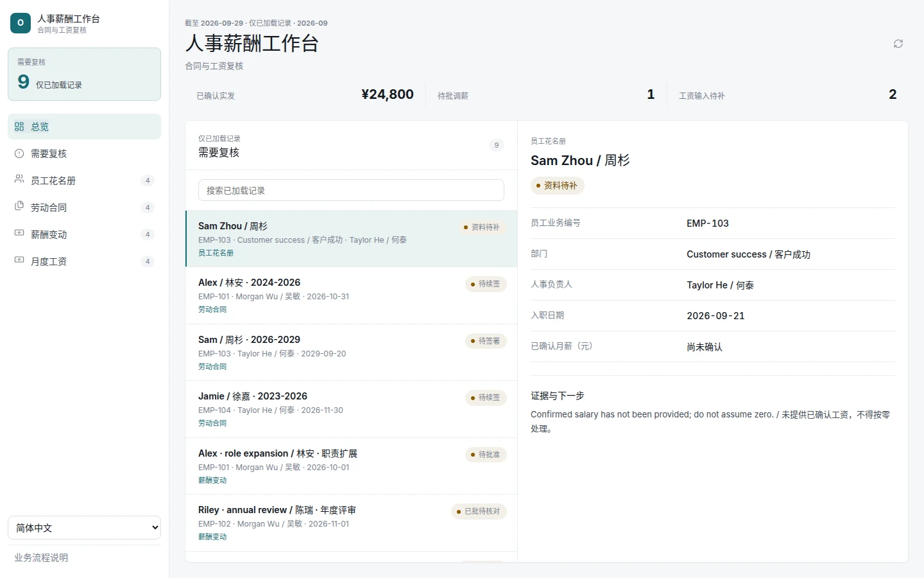Click the 尚未确认 salary value
924x578 pixels.
tap(705, 347)
